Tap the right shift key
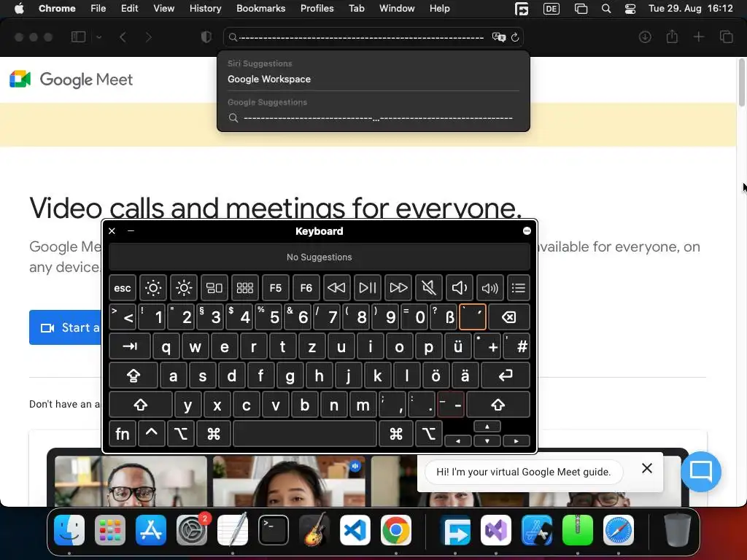The image size is (747, 560). (498, 405)
